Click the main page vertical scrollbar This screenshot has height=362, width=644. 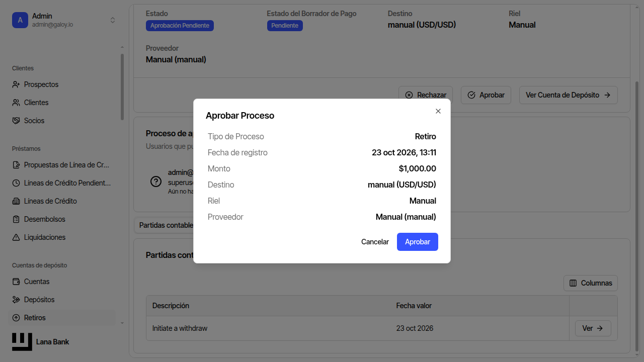[x=637, y=216]
